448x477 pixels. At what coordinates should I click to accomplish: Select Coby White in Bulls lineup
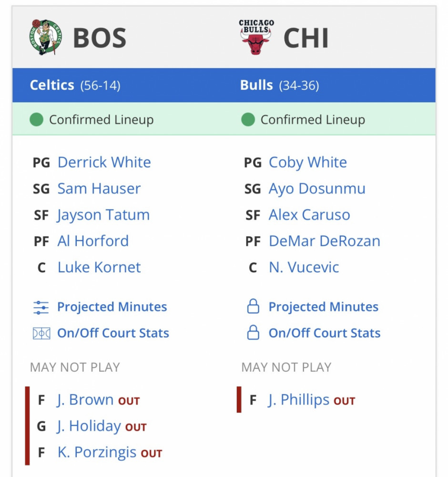[x=307, y=163]
